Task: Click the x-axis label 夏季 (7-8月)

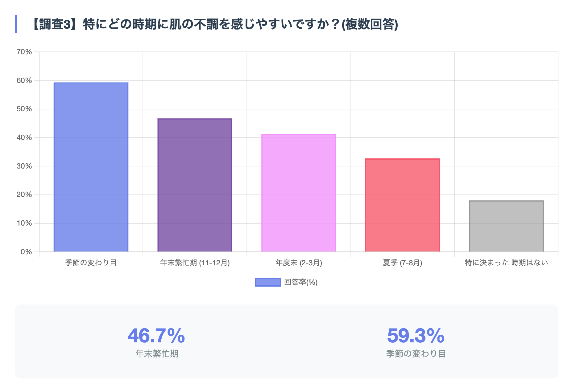Action: tap(402, 263)
